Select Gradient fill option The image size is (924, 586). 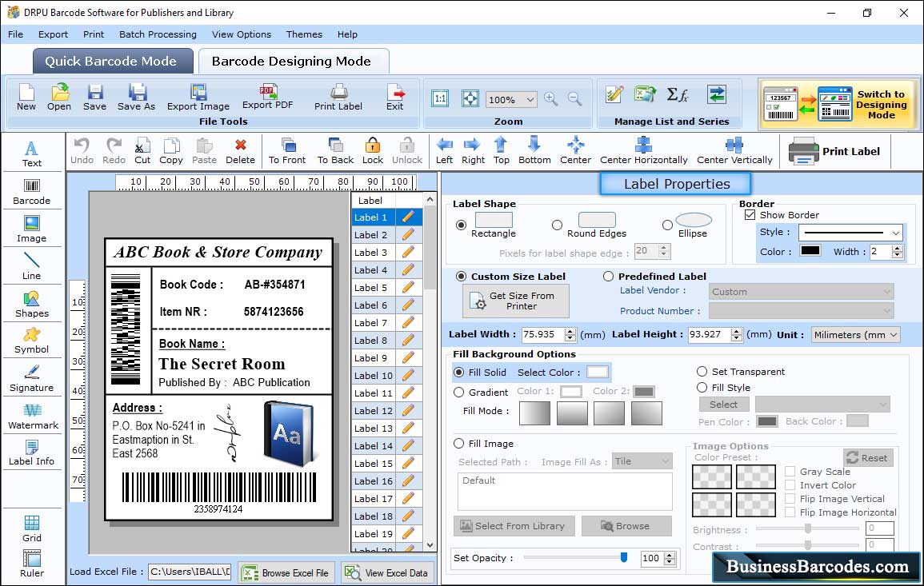click(458, 393)
